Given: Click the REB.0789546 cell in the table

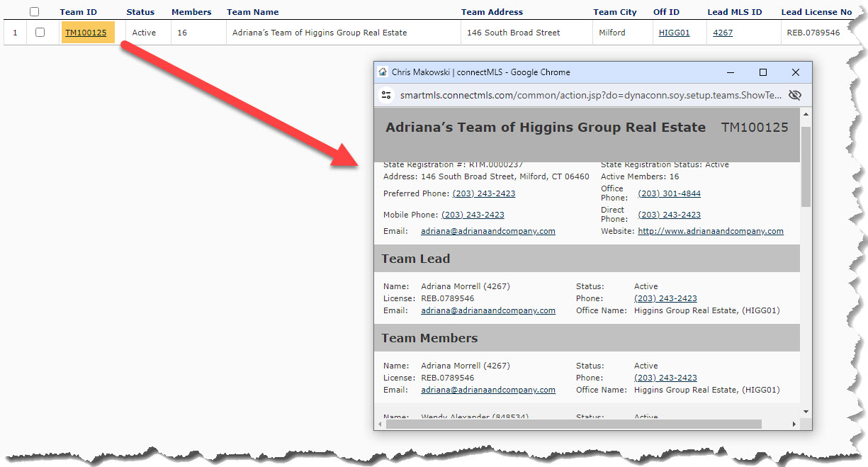Looking at the screenshot, I should pyautogui.click(x=813, y=33).
